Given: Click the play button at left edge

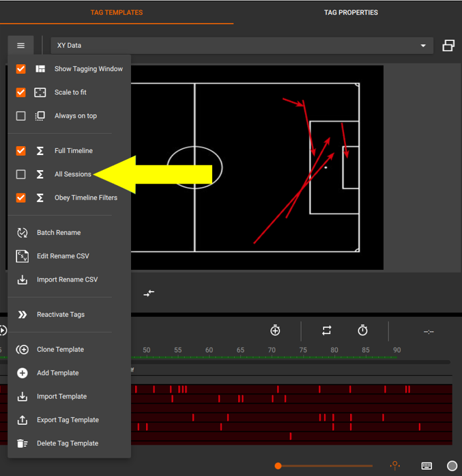Looking at the screenshot, I should (x=3, y=331).
